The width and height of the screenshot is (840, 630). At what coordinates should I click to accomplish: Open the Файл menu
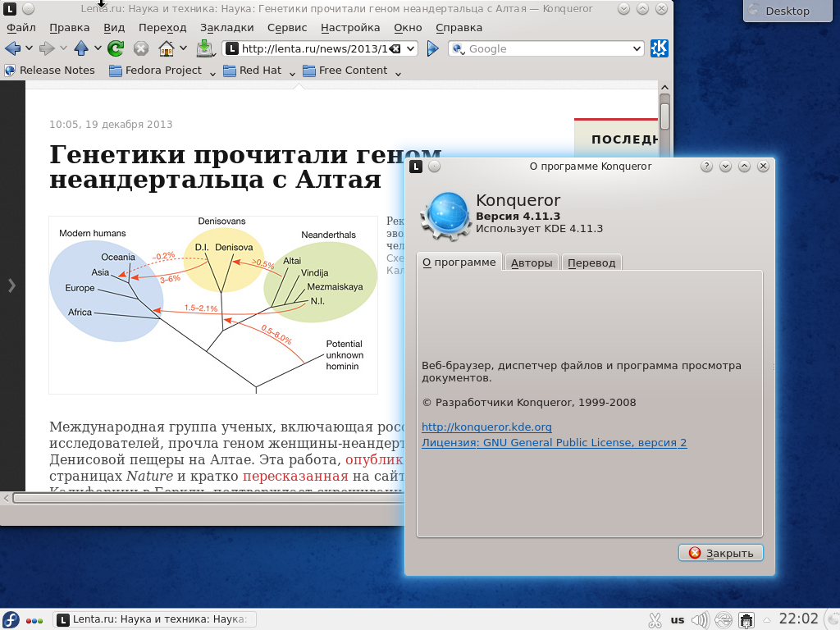pos(21,28)
